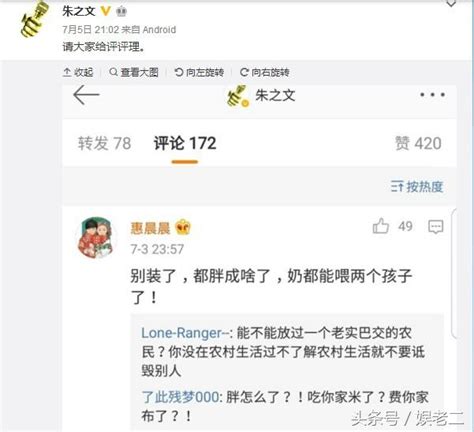The height and width of the screenshot is (432, 474).
Task: Open 惠晨晨's profile picture
Action: tap(96, 238)
